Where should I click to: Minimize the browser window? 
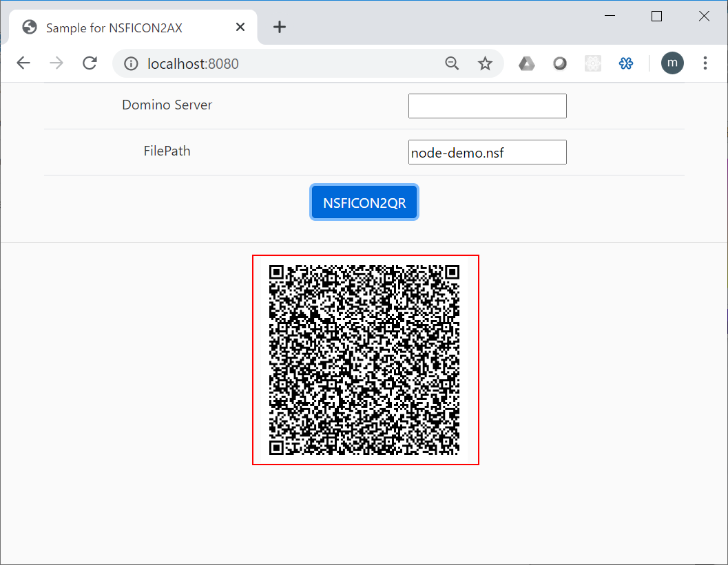(610, 16)
